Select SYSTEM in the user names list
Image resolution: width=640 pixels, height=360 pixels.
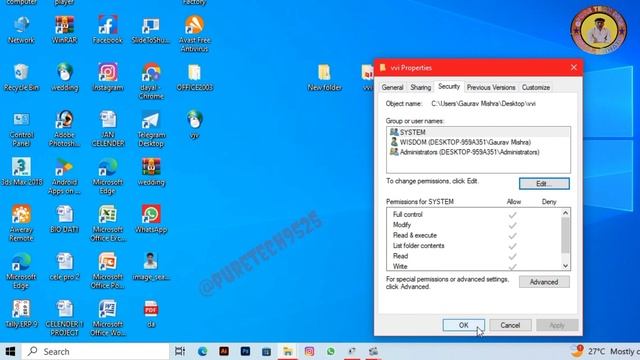[x=478, y=132]
